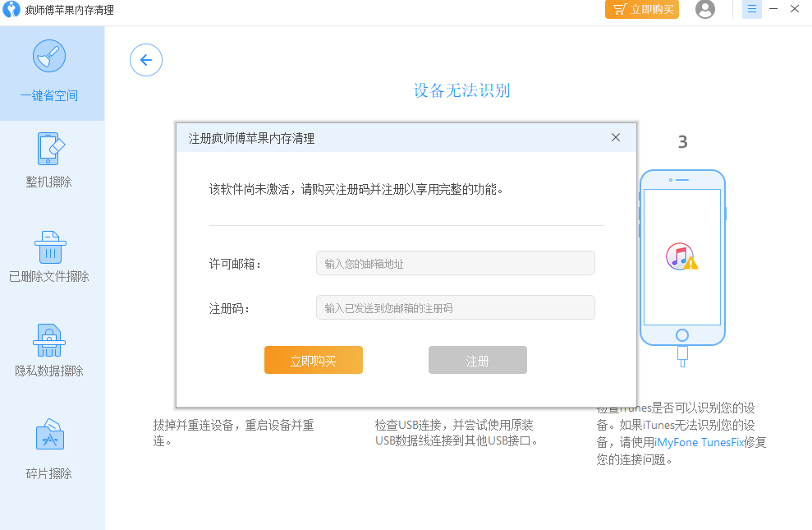Click dialog message 该软件尚未激活
The image size is (812, 530).
pyautogui.click(x=356, y=190)
